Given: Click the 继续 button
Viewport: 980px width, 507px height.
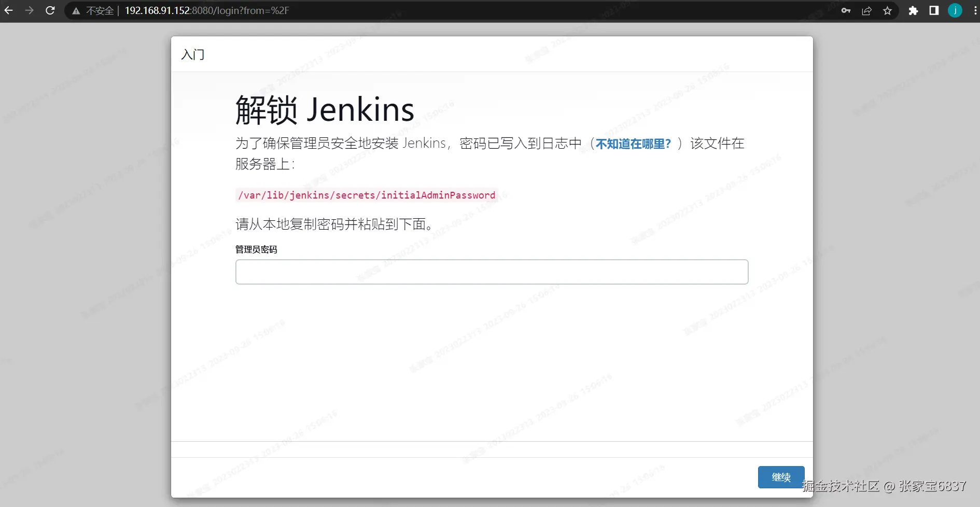Looking at the screenshot, I should [x=781, y=477].
